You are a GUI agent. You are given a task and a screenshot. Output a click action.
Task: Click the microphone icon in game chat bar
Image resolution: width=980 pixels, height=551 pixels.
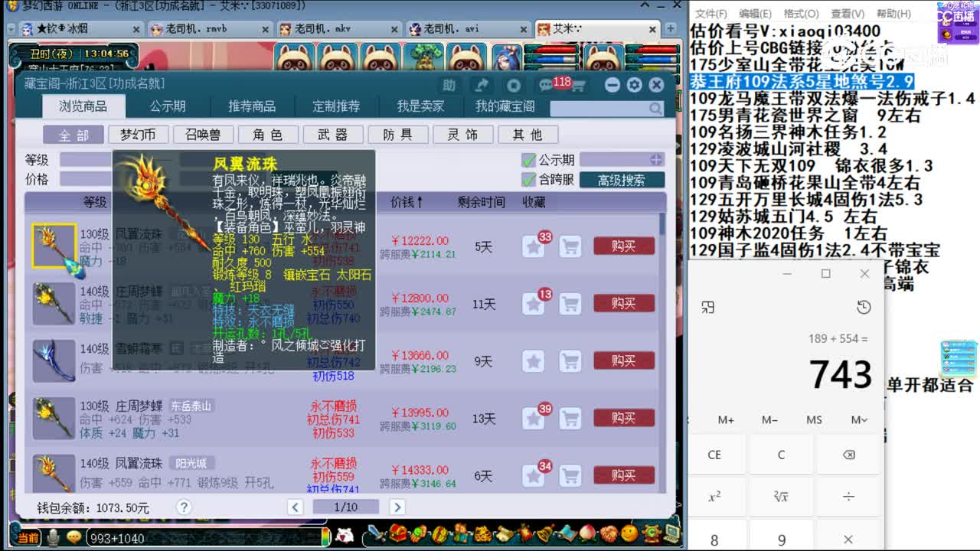coord(53,538)
